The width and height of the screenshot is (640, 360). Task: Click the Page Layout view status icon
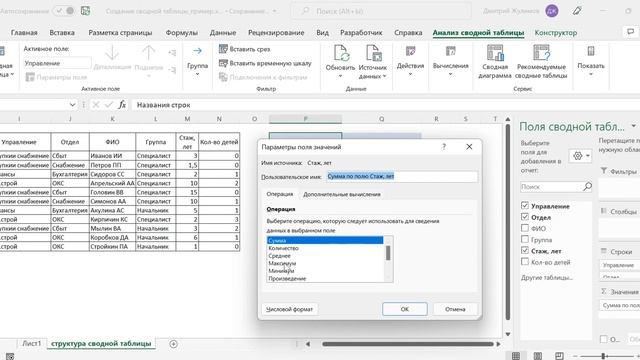[x=538, y=356]
